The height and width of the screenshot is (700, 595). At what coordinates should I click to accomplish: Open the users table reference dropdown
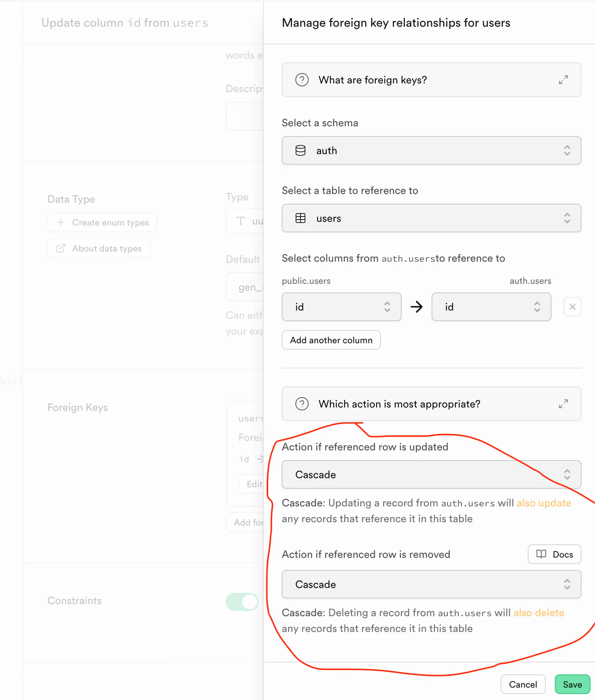(431, 218)
